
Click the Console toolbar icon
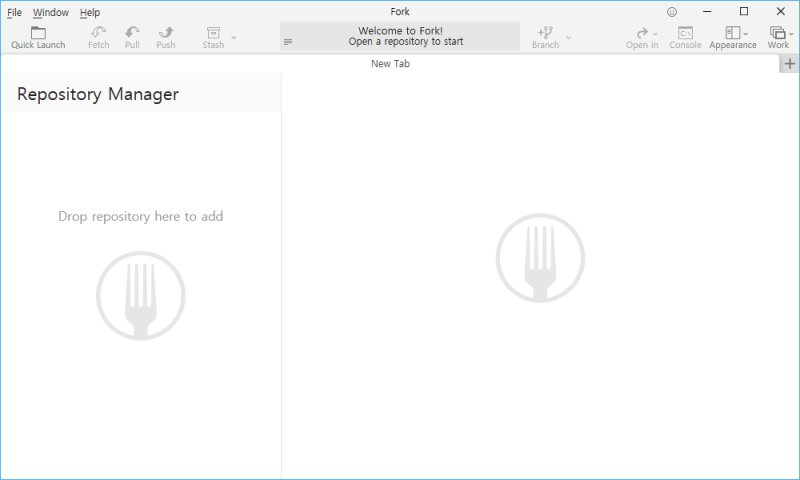pyautogui.click(x=685, y=33)
